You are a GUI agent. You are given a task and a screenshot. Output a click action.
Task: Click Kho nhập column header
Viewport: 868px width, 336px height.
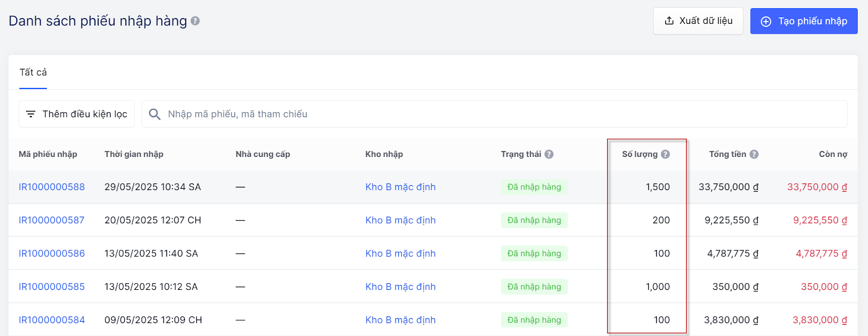click(x=384, y=154)
